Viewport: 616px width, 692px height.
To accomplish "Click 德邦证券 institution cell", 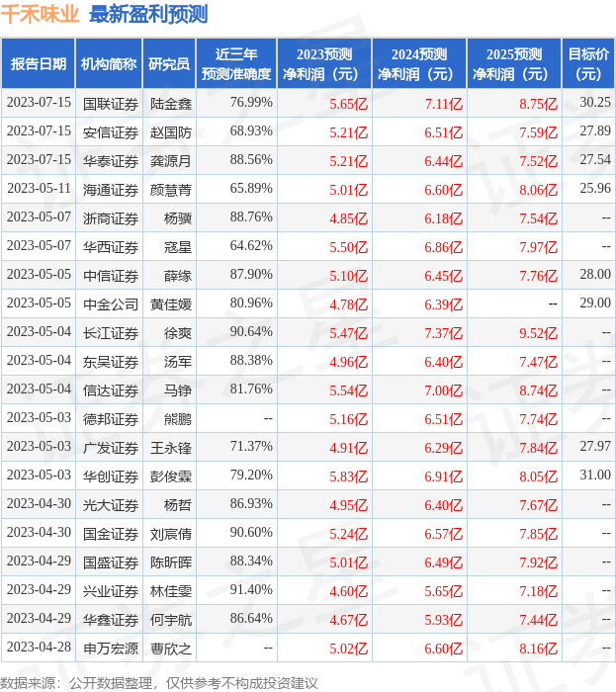I will 111,419.
